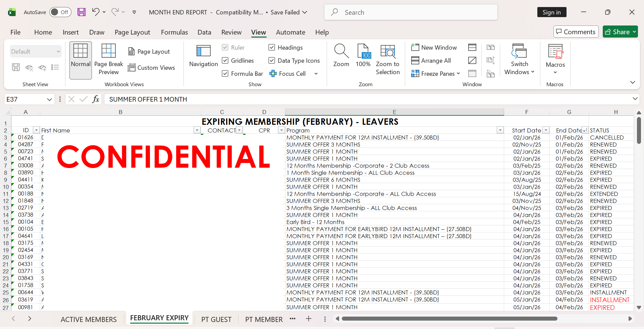
Task: Switch to the Home ribbon tab
Action: click(43, 32)
